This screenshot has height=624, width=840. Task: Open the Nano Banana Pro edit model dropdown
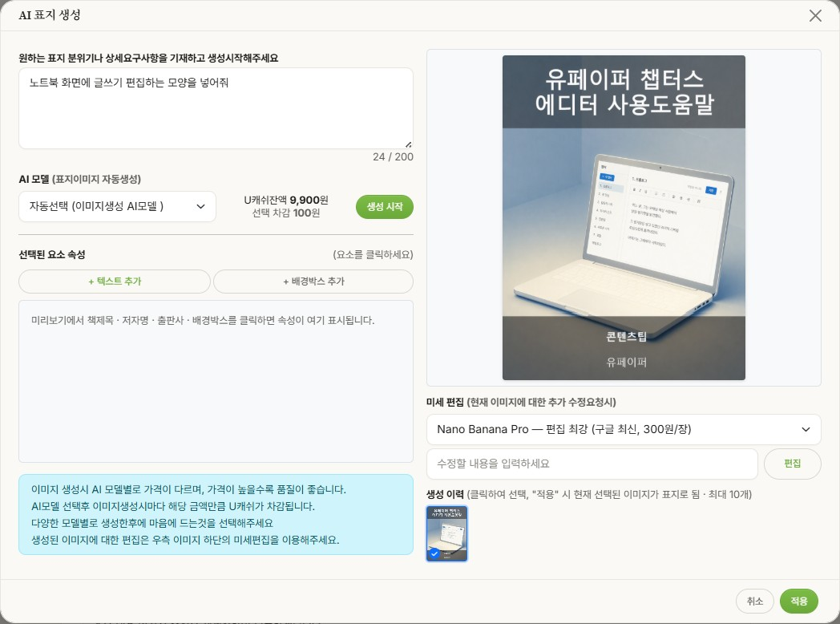tap(624, 429)
